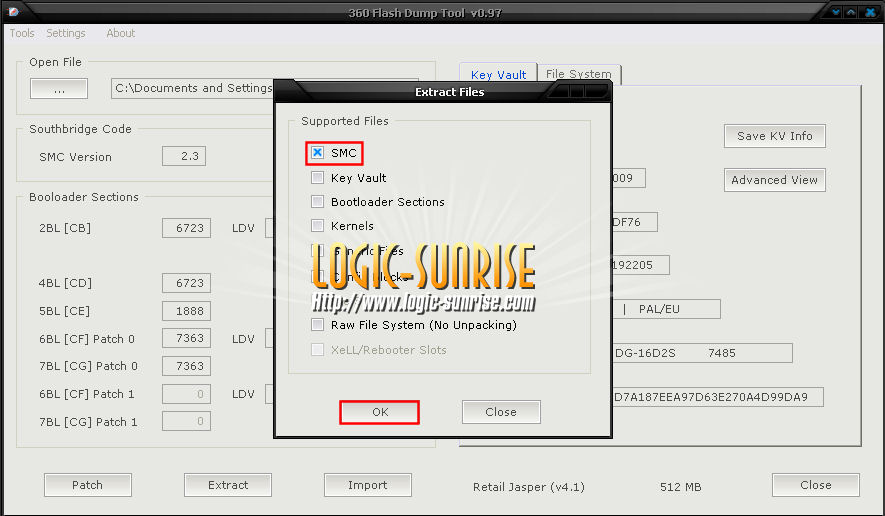885x516 pixels.
Task: Uncheck the SMC checkbox
Action: (318, 153)
